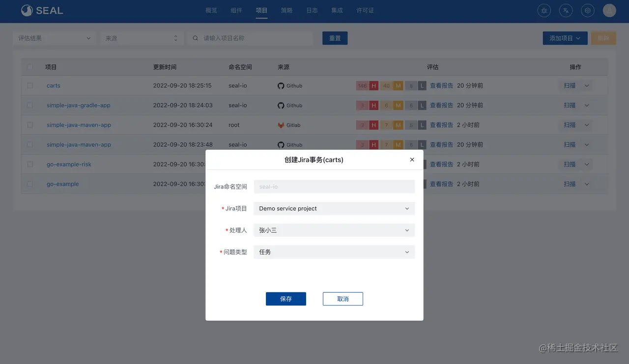The image size is (629, 364).
Task: Click the gray L severity badge in carts row
Action: (x=422, y=85)
